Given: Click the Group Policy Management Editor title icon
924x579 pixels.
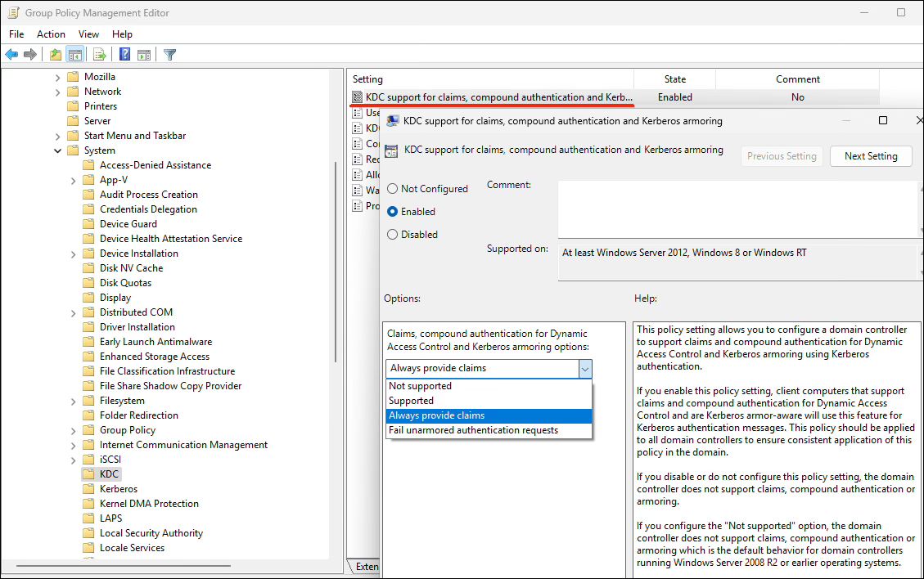Looking at the screenshot, I should click(13, 12).
